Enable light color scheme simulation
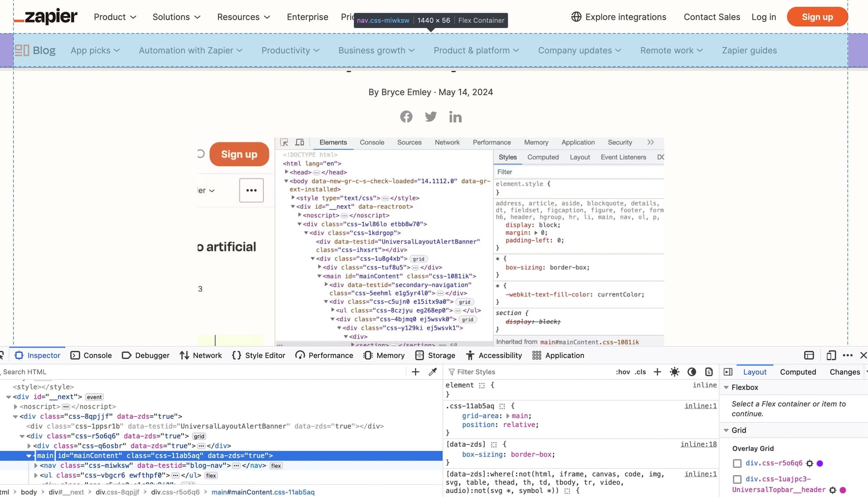 point(675,372)
